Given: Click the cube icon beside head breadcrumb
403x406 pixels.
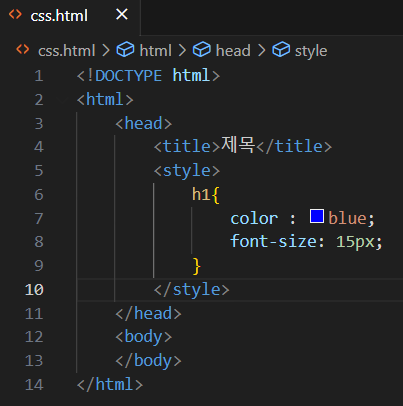Looking at the screenshot, I should click(202, 50).
